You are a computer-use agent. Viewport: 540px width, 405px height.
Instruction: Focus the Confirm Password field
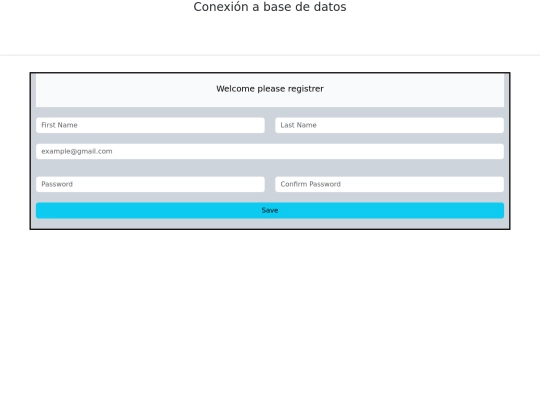(x=389, y=184)
